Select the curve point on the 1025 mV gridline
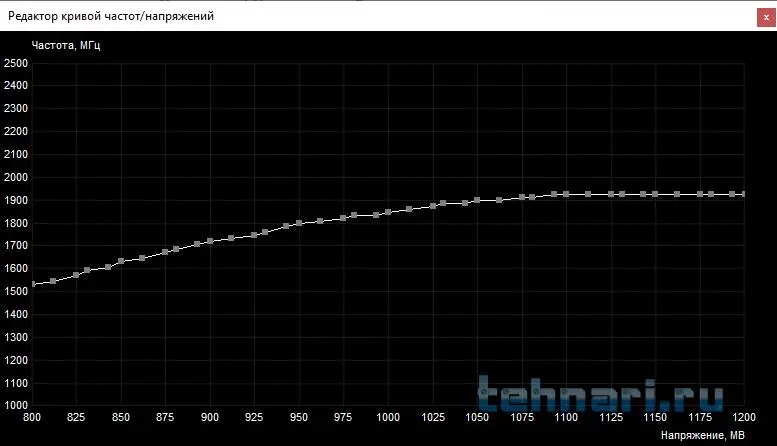Image resolution: width=777 pixels, height=446 pixels. click(x=433, y=206)
